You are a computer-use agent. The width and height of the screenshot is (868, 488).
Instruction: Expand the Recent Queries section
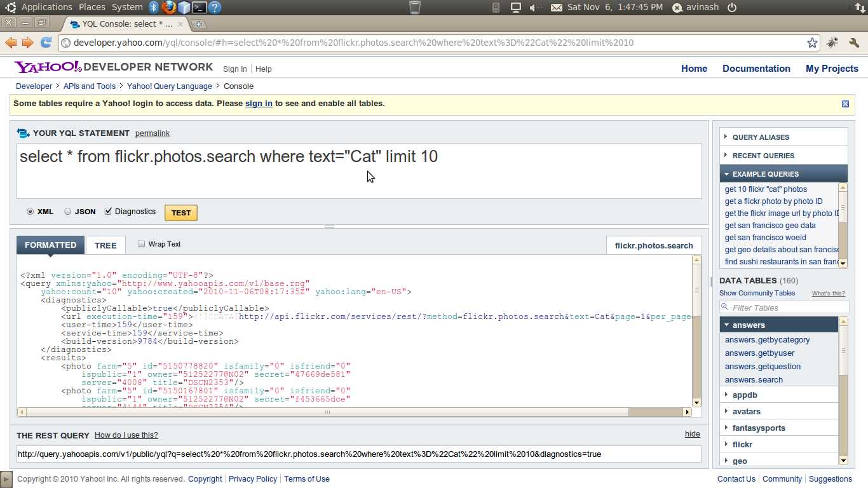[x=783, y=155]
